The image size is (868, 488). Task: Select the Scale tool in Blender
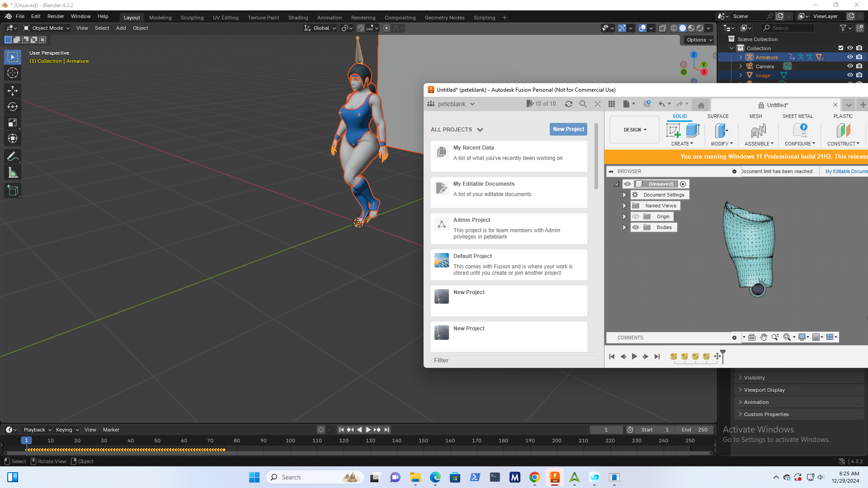click(13, 122)
